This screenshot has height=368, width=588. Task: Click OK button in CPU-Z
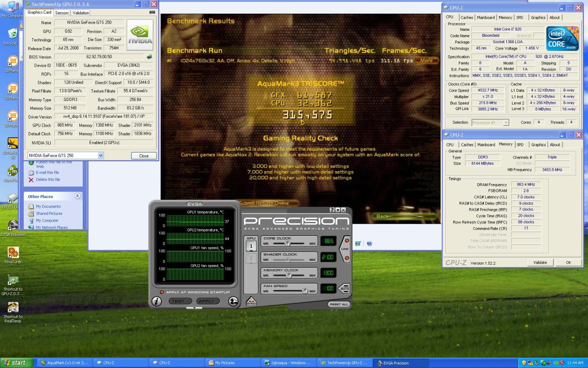point(569,263)
